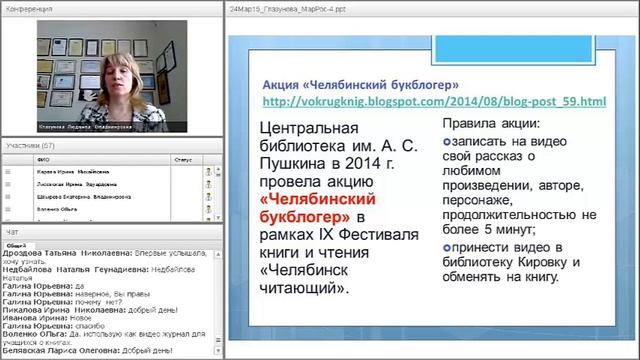The image size is (640, 360).
Task: Click Галина Юрьевна "да" chat message
Action: pyautogui.click(x=43, y=286)
